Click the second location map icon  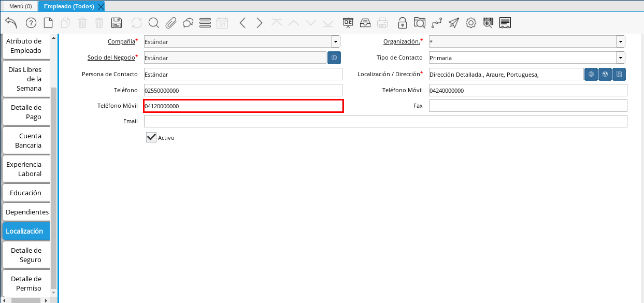click(x=605, y=75)
